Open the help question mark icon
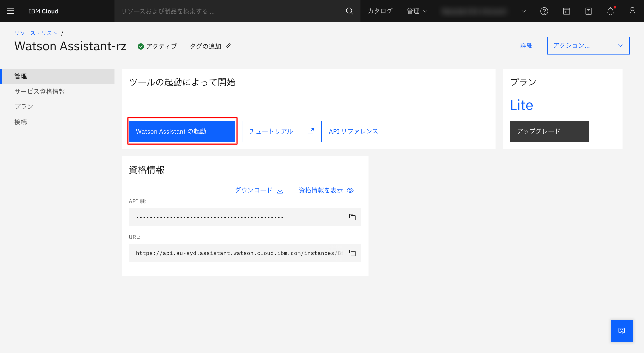Viewport: 644px width, 353px height. (x=544, y=11)
